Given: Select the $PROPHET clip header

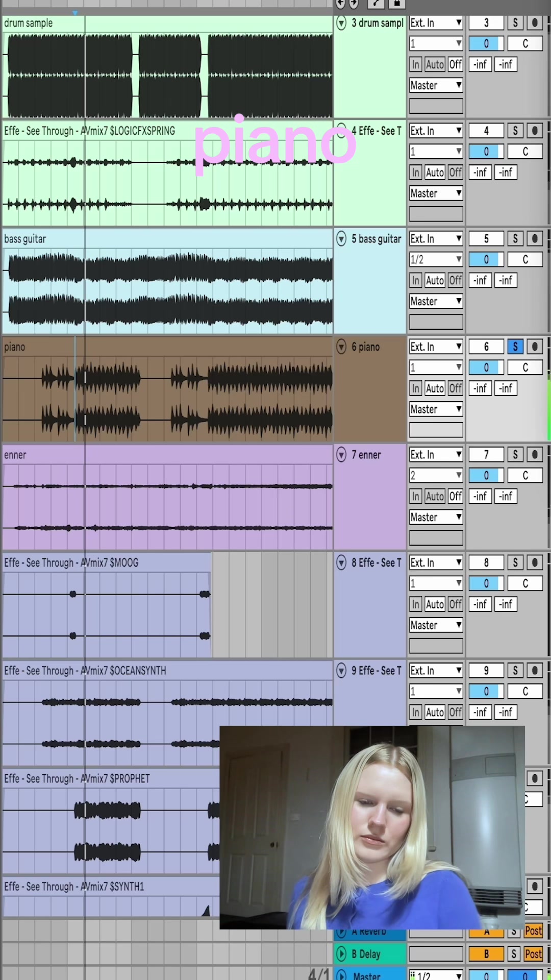Looking at the screenshot, I should pos(111,778).
